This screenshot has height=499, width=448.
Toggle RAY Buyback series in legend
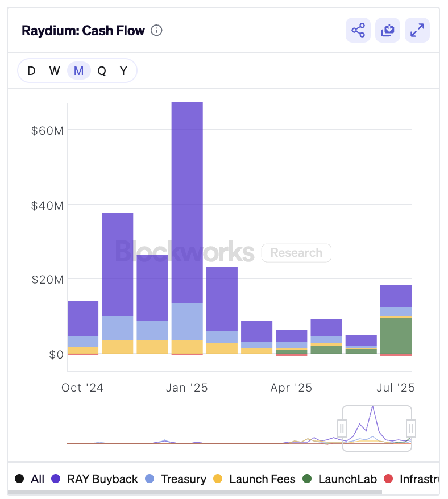coord(94,479)
